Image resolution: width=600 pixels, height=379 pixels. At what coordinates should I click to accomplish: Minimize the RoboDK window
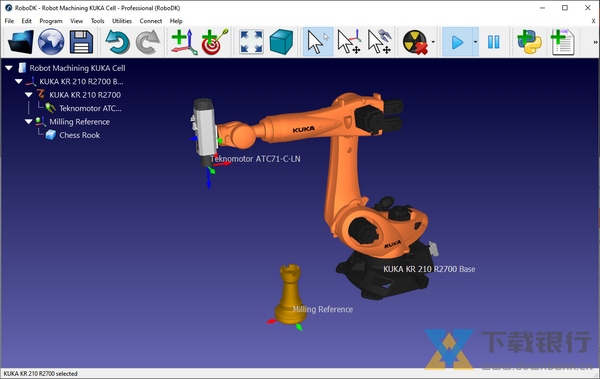coord(543,8)
